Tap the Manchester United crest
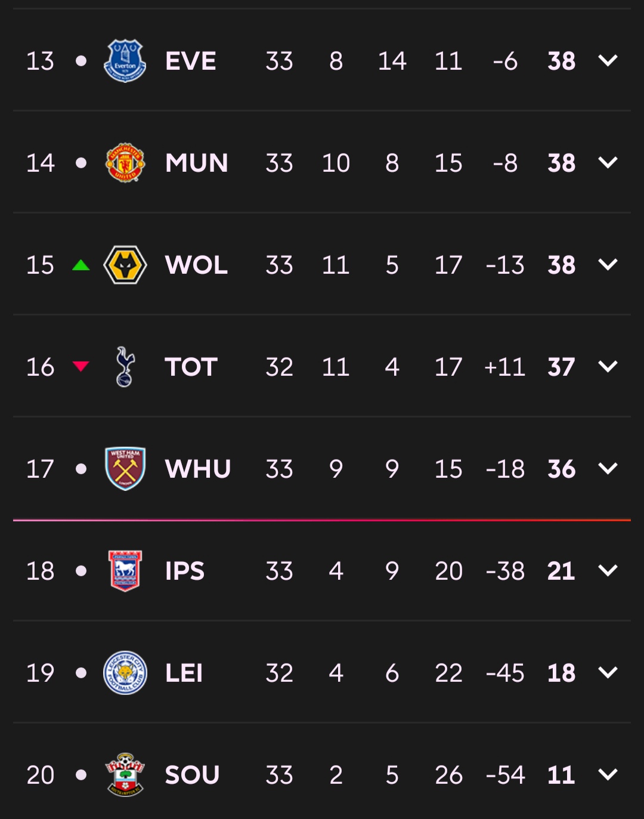The width and height of the screenshot is (644, 819). pyautogui.click(x=125, y=163)
